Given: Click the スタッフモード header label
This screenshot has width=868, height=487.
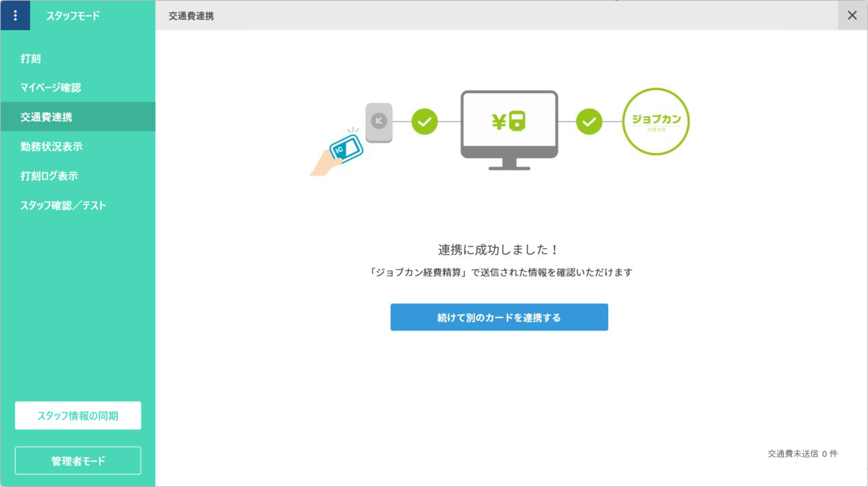Looking at the screenshot, I should tap(73, 16).
